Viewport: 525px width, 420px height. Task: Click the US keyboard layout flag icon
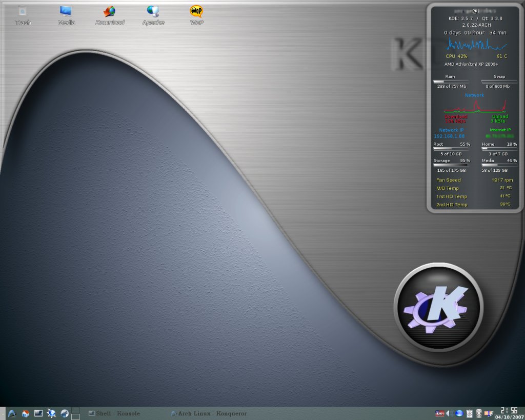pos(439,414)
